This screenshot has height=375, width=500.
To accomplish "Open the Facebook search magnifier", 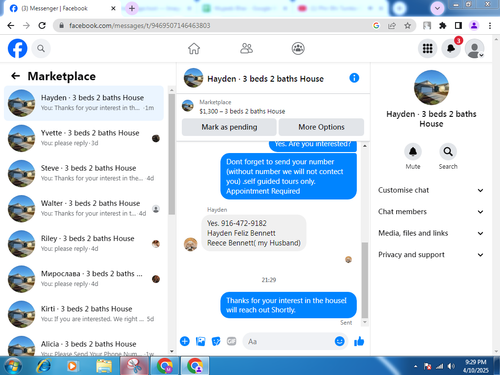I will (x=41, y=49).
